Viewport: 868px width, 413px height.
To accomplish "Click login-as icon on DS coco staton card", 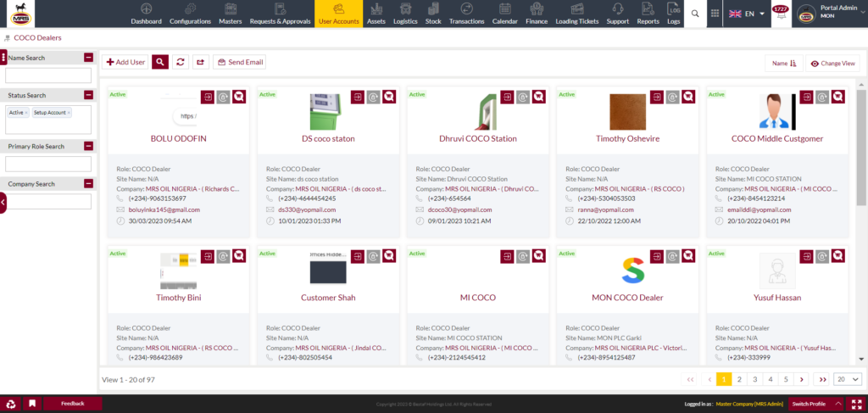I will click(x=358, y=97).
